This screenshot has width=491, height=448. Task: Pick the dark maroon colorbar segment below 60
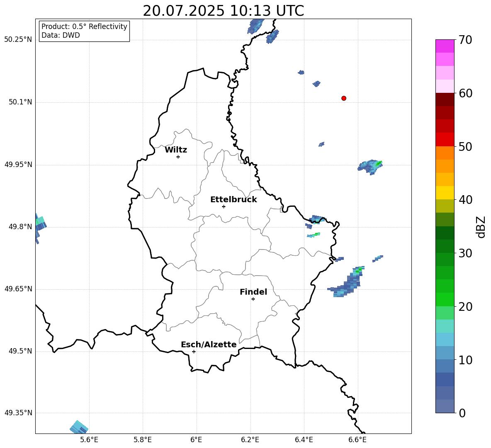[445, 99]
